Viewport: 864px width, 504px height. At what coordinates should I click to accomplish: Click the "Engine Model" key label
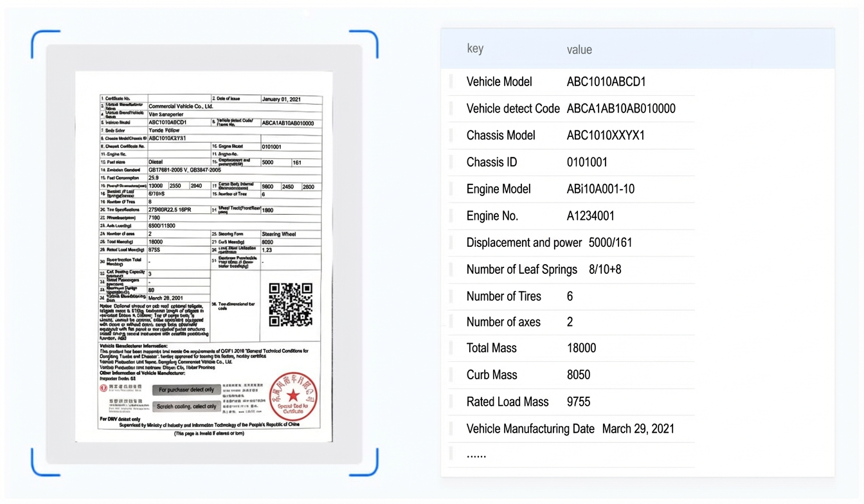(x=499, y=189)
